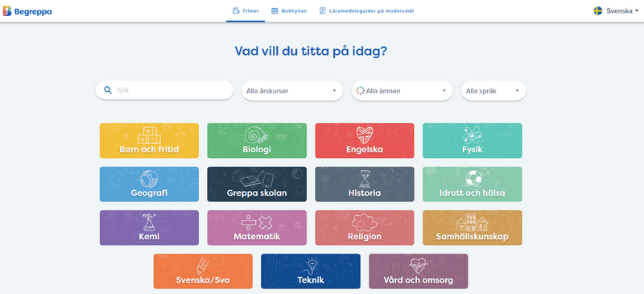Viewport: 644px width, 294px height.
Task: Select the snail icon on Biologi
Action: (257, 135)
